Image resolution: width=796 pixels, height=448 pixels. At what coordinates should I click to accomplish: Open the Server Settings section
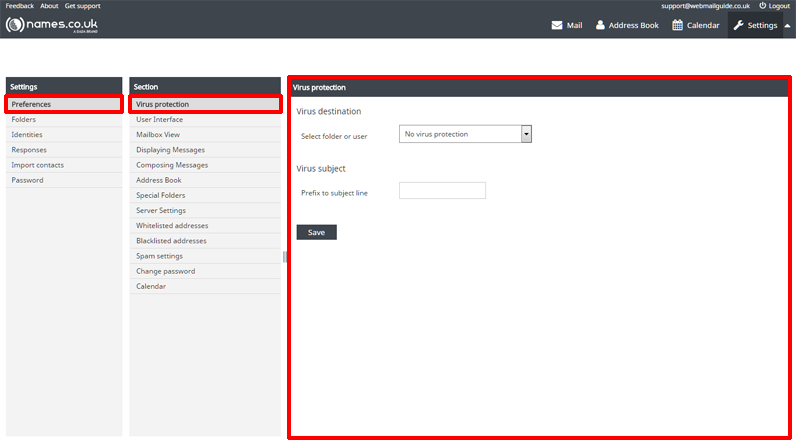[x=161, y=210]
